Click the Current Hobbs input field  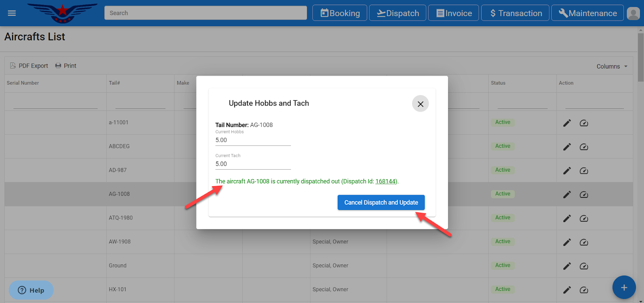click(x=252, y=140)
